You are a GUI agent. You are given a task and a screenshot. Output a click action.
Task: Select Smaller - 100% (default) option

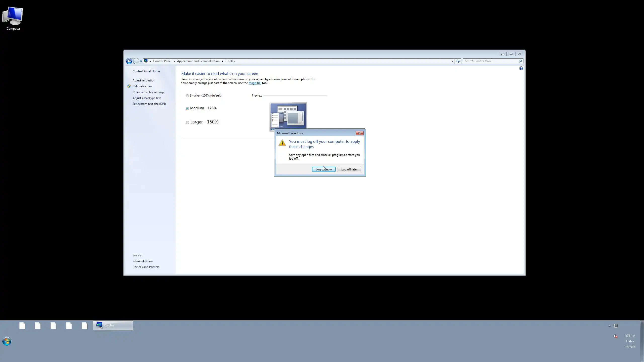click(187, 96)
